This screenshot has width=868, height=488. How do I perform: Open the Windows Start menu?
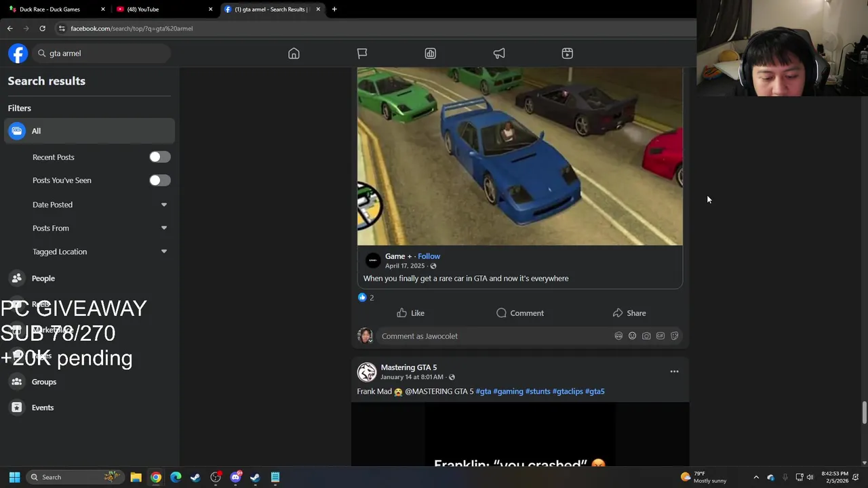coord(14,477)
